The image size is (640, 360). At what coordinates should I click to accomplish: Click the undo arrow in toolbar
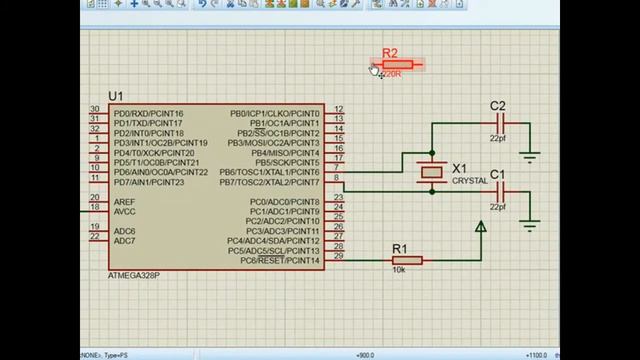pos(202,4)
